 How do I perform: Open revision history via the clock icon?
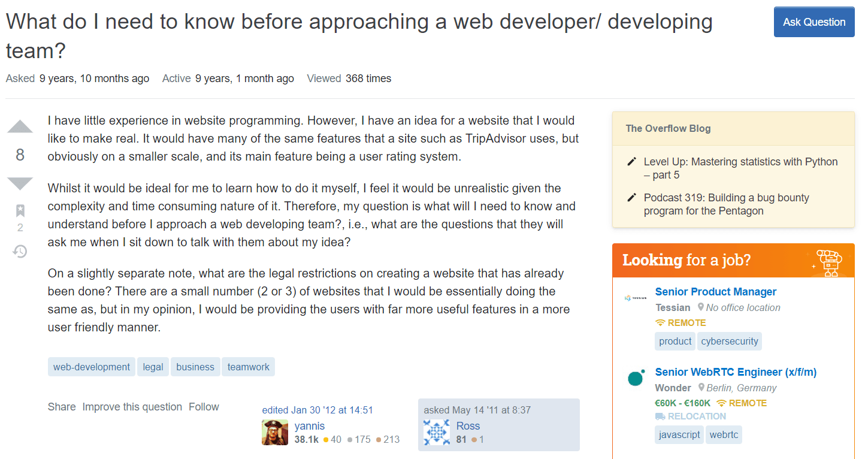pos(20,251)
